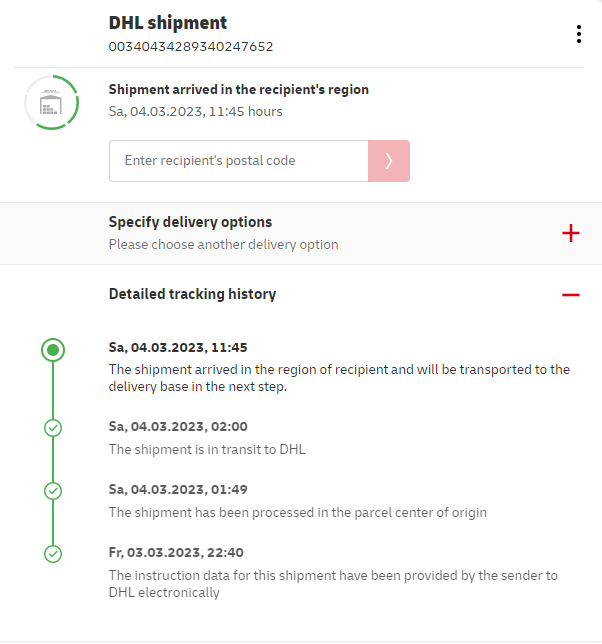The width and height of the screenshot is (602, 644).
Task: Click the Sa, 04.03.2023, 11:45 history entry
Action: 177,348
